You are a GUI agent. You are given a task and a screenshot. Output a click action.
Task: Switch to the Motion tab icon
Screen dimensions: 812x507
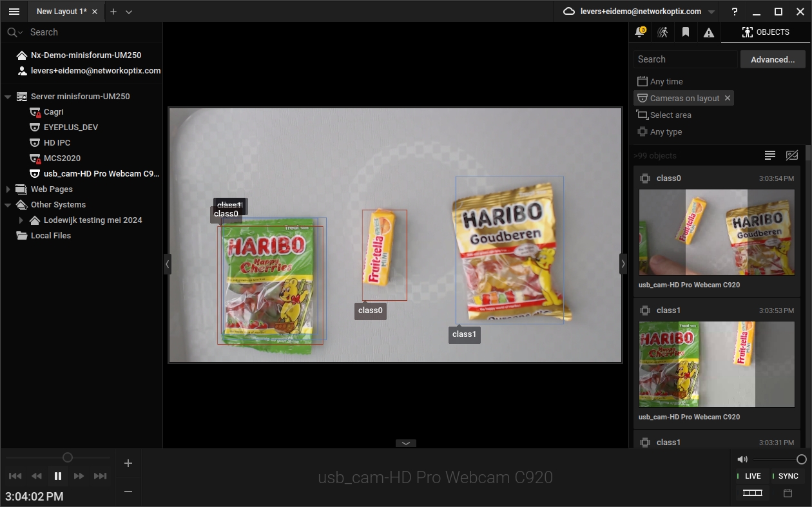662,32
